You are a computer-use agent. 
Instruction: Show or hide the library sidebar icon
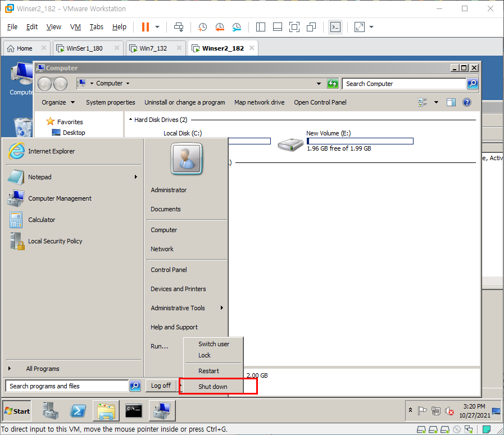click(x=260, y=27)
